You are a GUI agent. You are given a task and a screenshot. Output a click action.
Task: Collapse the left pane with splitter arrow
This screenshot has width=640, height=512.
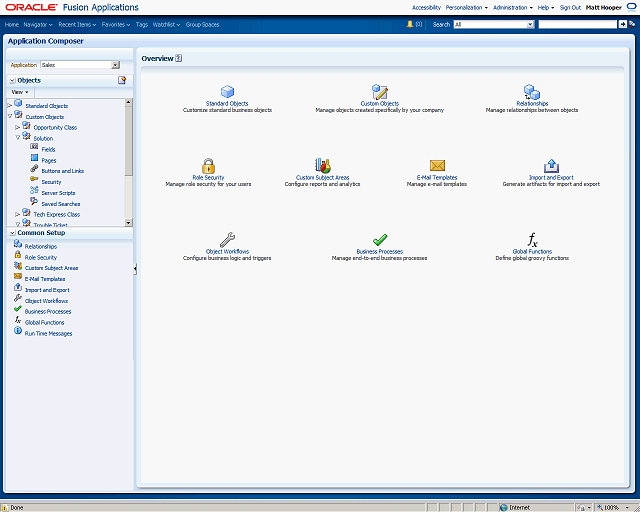pos(135,268)
